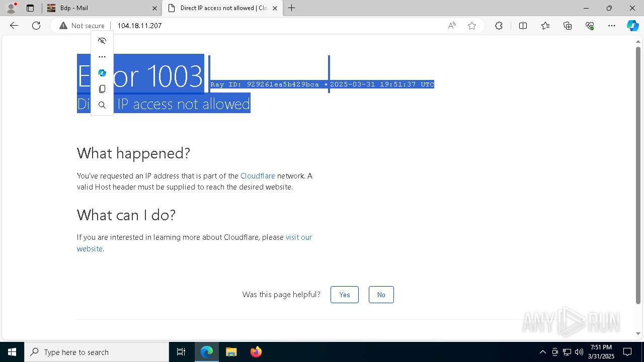Click the taskbar search box
Viewport: 644px width, 362px height.
coord(97,352)
